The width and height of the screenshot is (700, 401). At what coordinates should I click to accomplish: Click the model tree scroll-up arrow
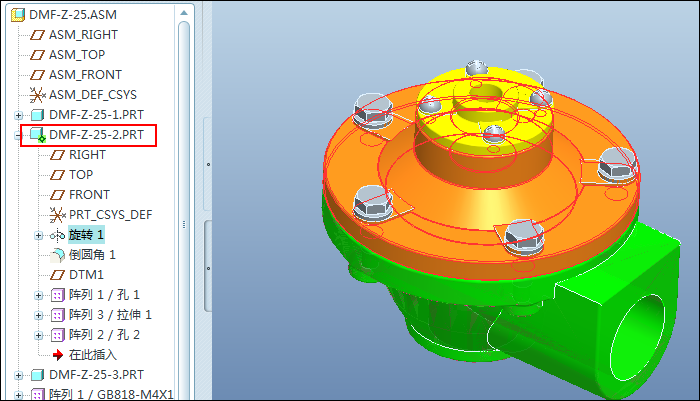coord(184,13)
